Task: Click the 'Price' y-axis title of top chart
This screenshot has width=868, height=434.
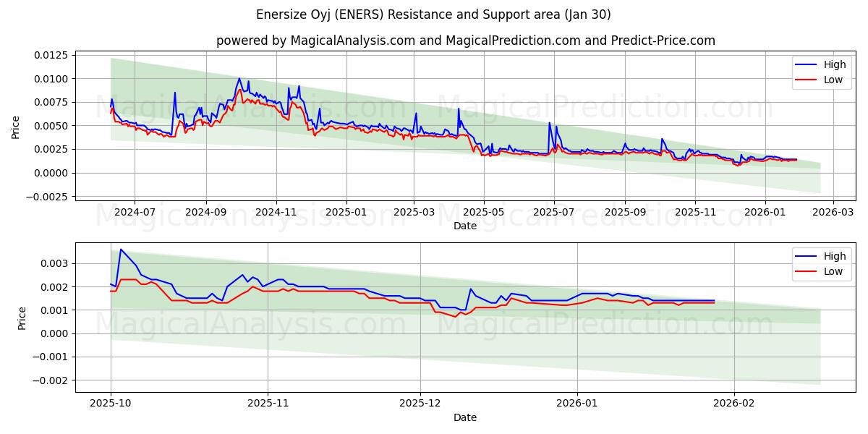Action: [x=16, y=126]
